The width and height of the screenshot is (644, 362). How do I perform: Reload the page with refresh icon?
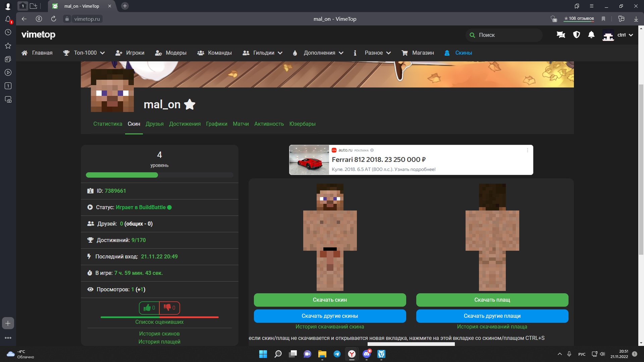point(54,19)
